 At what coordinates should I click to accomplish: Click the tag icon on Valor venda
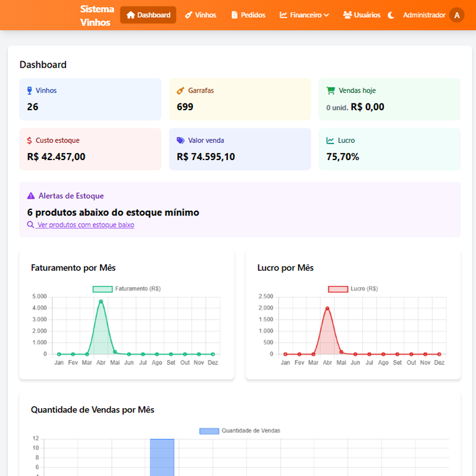(x=181, y=140)
